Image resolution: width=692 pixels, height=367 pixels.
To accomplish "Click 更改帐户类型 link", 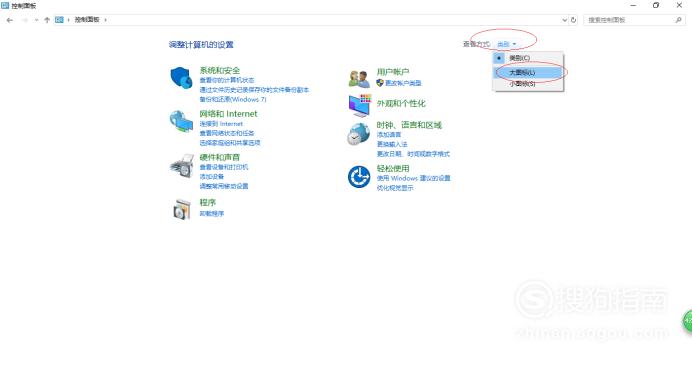I will click(403, 83).
